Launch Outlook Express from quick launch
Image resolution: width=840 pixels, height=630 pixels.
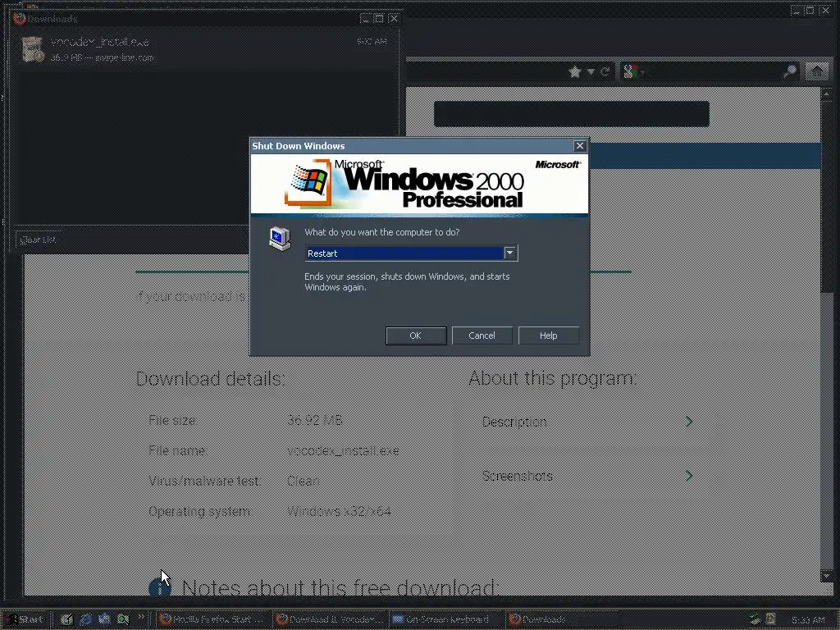[x=104, y=619]
